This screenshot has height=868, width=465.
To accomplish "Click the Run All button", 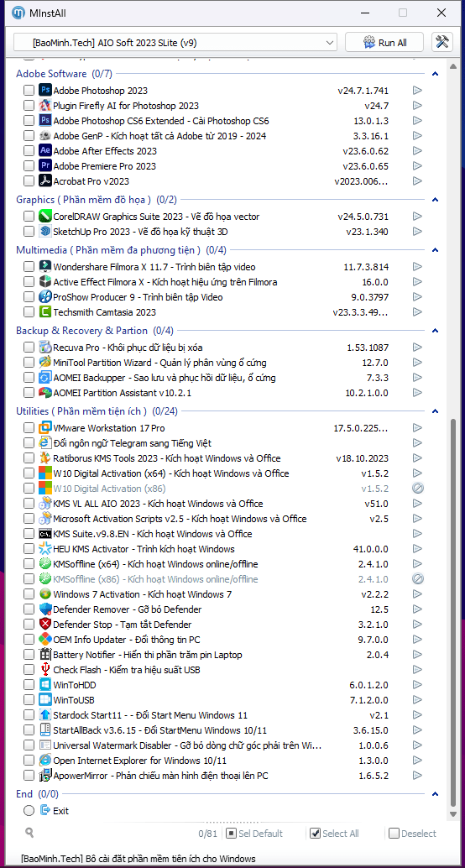I will tap(384, 43).
